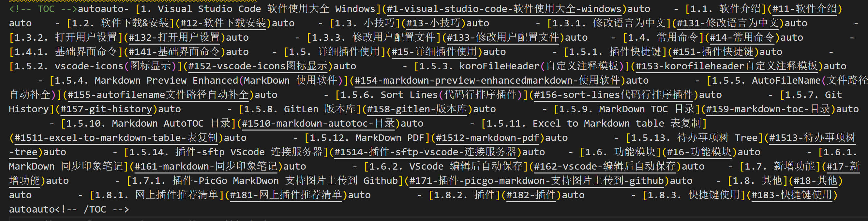The height and width of the screenshot is (221, 868).
Task: Click the '1.5.8. GitLen 版本库' label
Action: pyautogui.click(x=300, y=109)
